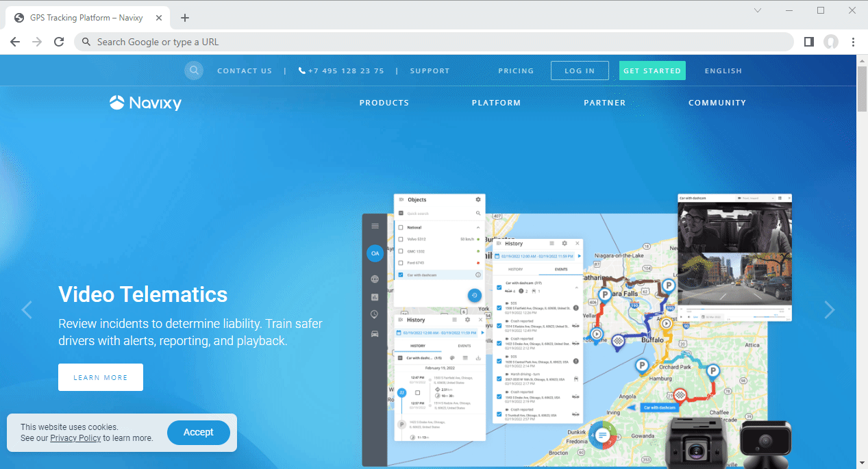868x469 pixels.
Task: Check the GMC 1332 checkbox
Action: (401, 251)
